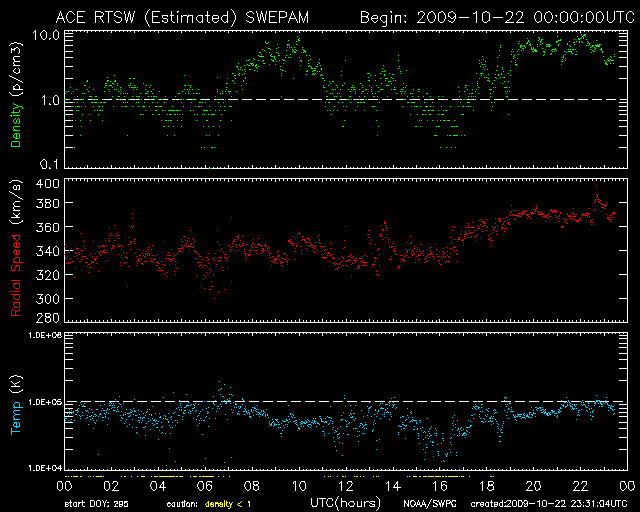Viewport: 640px width, 512px height.
Task: Select the "20" hour tick label
Action: tap(533, 486)
